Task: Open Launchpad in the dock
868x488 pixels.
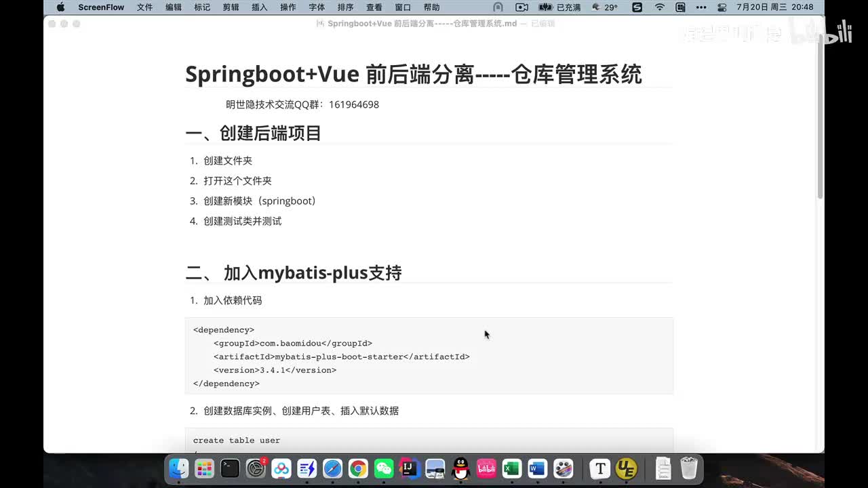Action: coord(204,468)
